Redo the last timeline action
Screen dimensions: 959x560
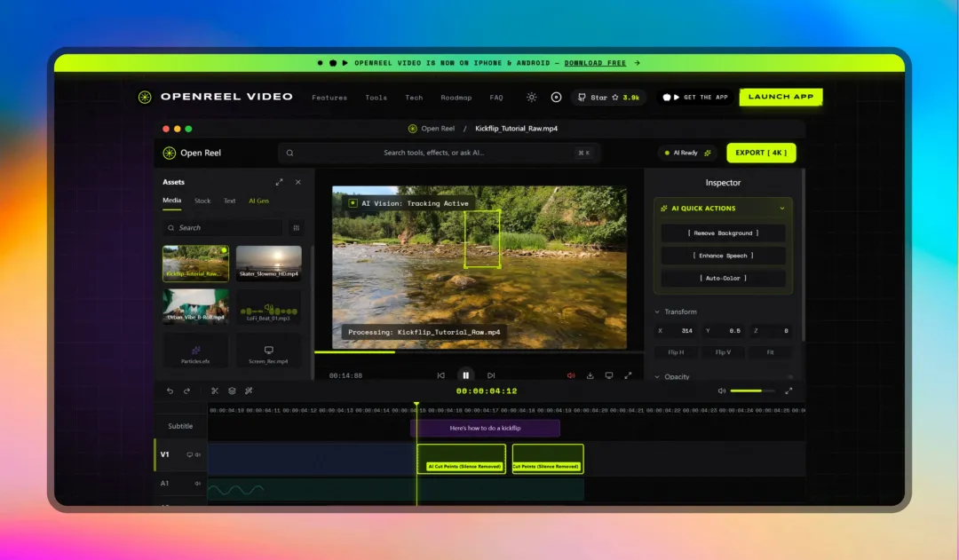tap(187, 390)
